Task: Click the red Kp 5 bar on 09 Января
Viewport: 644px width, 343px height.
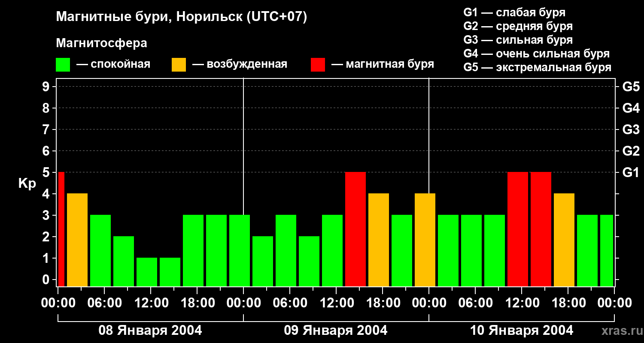Action: (x=355, y=229)
